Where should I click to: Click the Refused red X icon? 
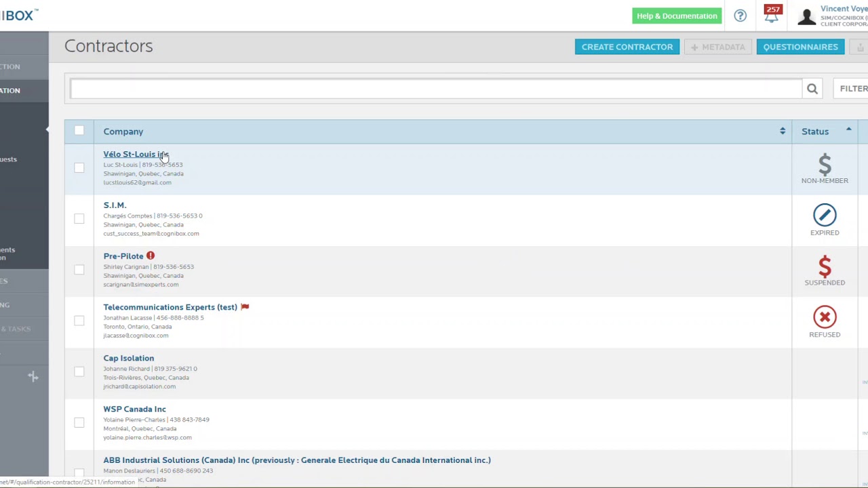click(825, 317)
